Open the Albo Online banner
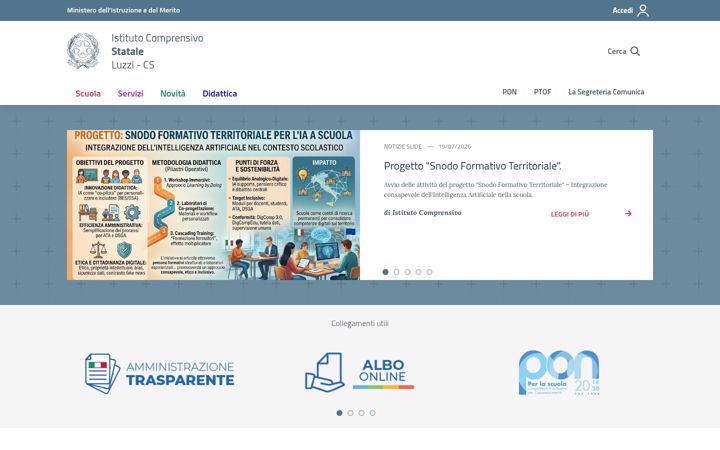Image resolution: width=720 pixels, height=450 pixels. 360,372
